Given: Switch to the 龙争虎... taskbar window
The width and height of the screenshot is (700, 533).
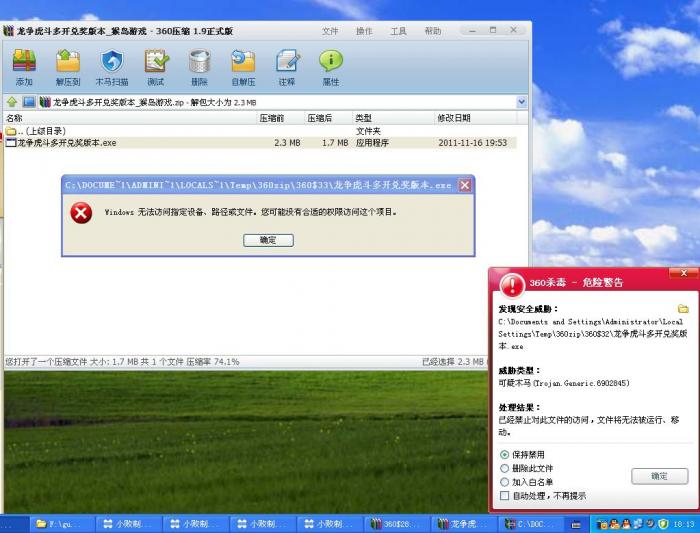Looking at the screenshot, I should 464,524.
